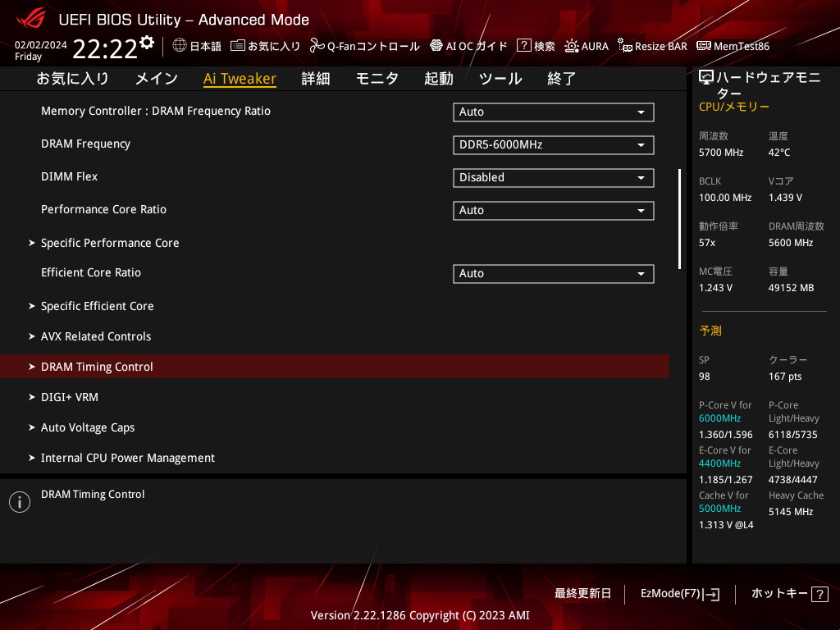Click the 5600 MHz DRAM frequency value
The width and height of the screenshot is (840, 630).
coord(791,243)
